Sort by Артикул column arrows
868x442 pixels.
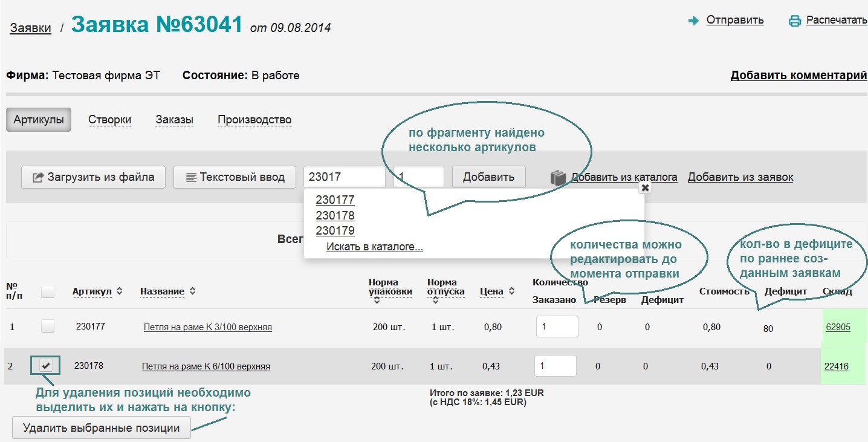pyautogui.click(x=120, y=291)
